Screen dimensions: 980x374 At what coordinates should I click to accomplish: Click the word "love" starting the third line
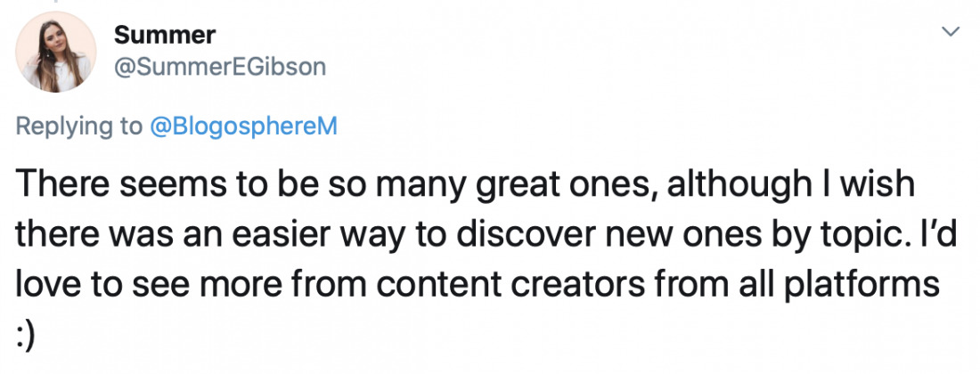(x=52, y=285)
